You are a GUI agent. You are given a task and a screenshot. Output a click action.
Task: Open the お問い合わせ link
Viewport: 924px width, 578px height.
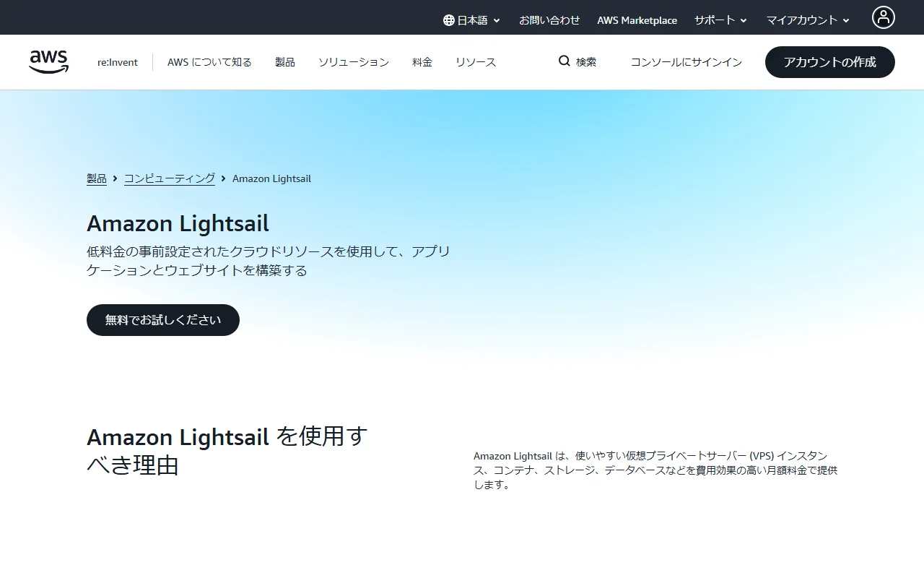(x=549, y=20)
